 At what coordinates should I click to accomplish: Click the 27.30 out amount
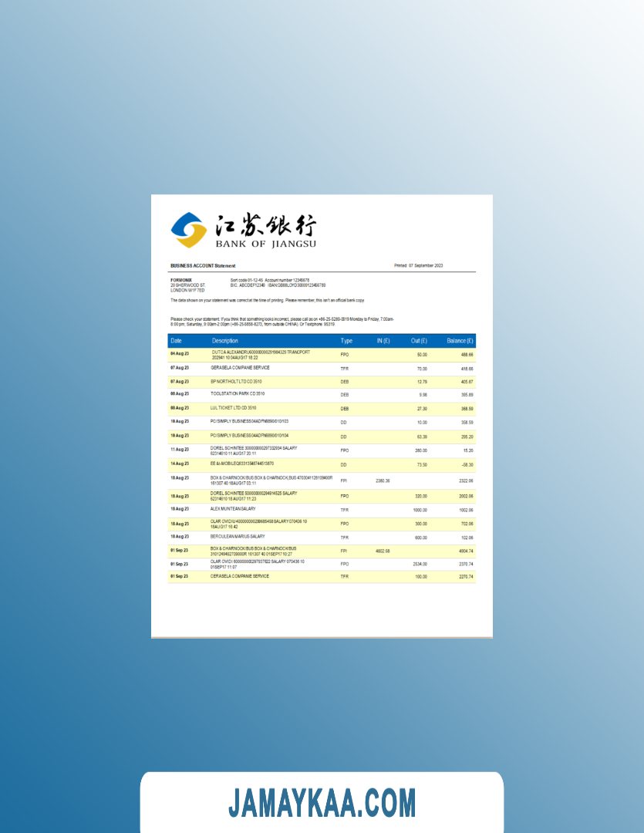click(422, 409)
